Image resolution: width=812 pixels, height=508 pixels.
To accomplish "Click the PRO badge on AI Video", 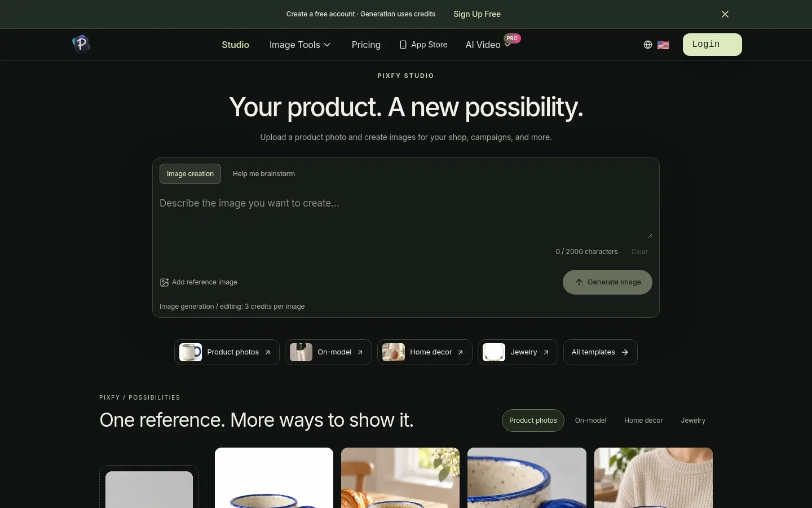I will [512, 38].
